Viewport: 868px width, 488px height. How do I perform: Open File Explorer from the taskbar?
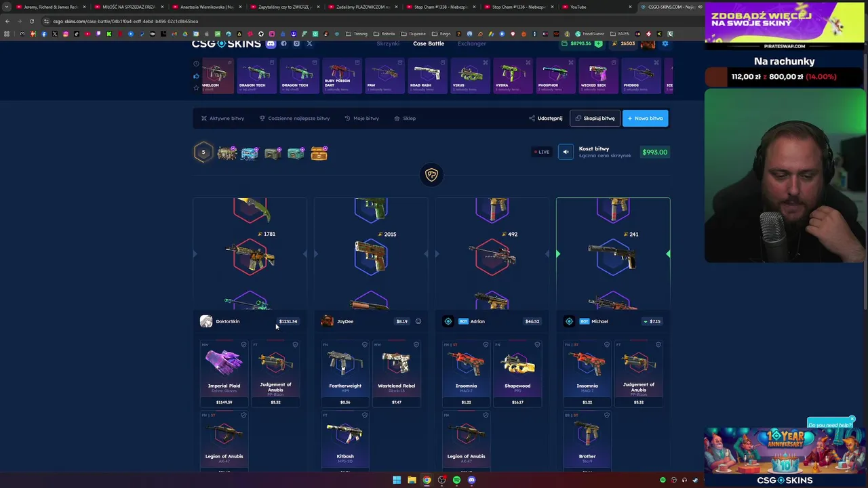(412, 480)
